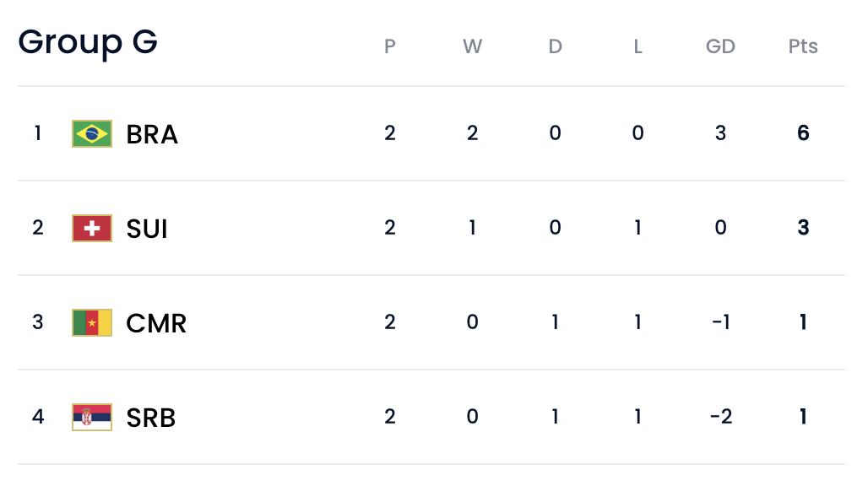
Task: Click the D column header
Action: 556,46
